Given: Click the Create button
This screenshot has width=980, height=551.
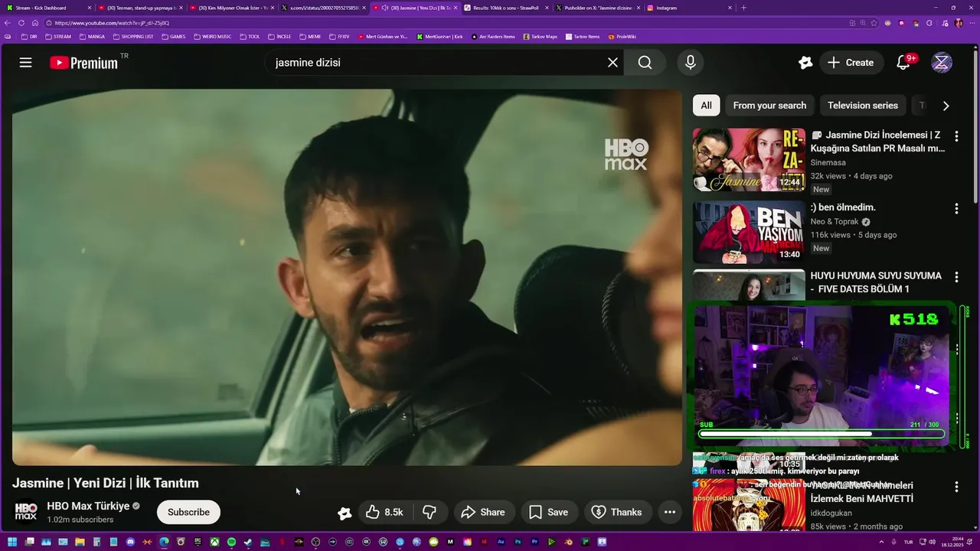Looking at the screenshot, I should pos(850,63).
